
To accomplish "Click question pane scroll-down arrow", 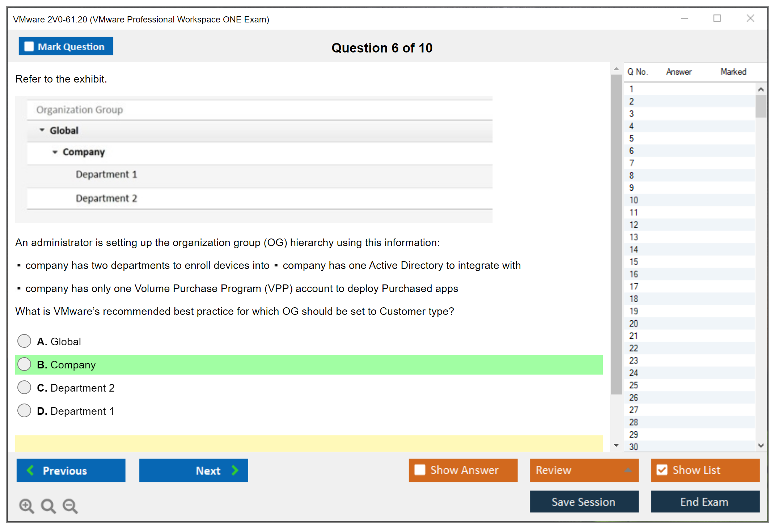I will click(616, 445).
